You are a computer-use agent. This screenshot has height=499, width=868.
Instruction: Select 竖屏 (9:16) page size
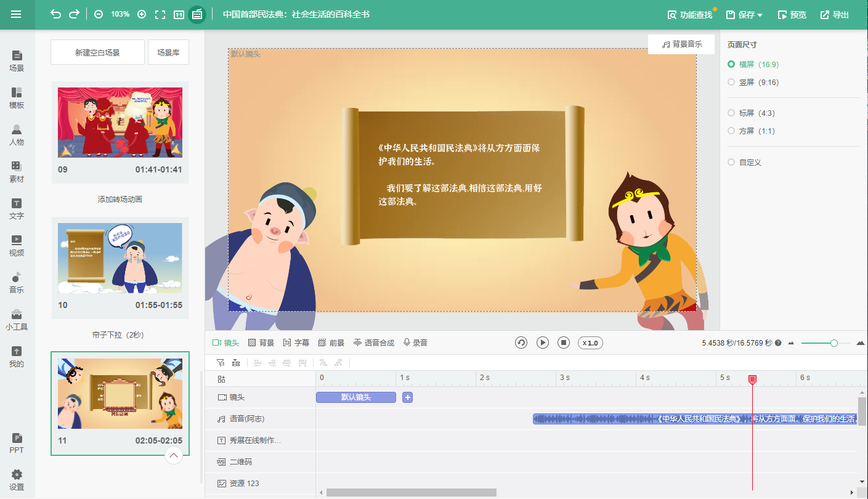pos(755,82)
